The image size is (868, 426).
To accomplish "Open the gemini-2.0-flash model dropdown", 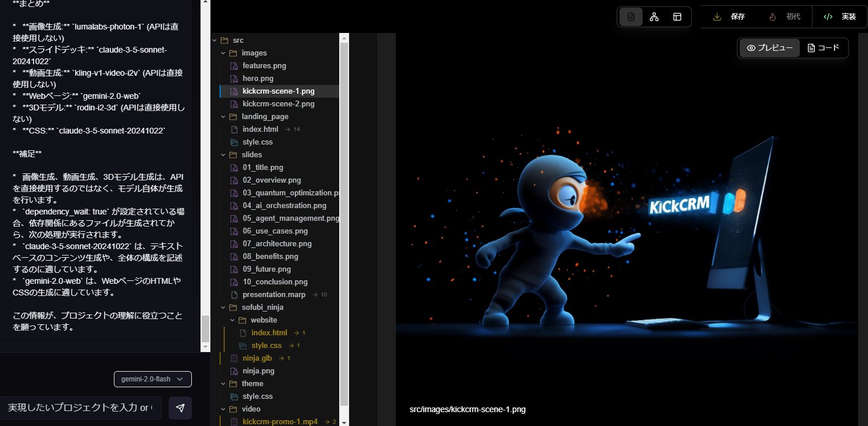I will click(153, 379).
